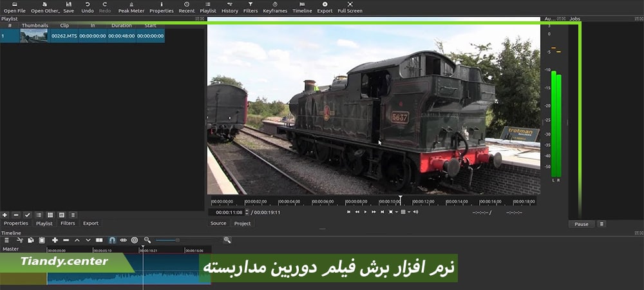Step the player timecode with spinner arrows
This screenshot has height=290, width=644.
pyautogui.click(x=247, y=213)
